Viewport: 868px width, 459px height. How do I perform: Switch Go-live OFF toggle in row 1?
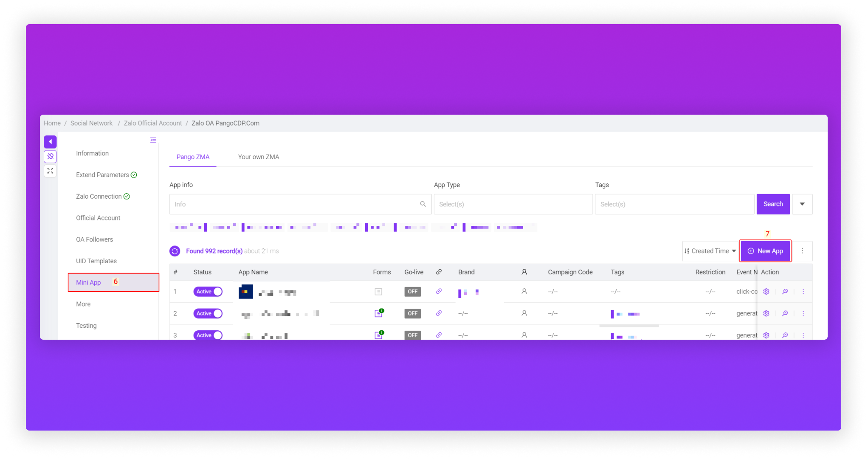[x=412, y=292]
